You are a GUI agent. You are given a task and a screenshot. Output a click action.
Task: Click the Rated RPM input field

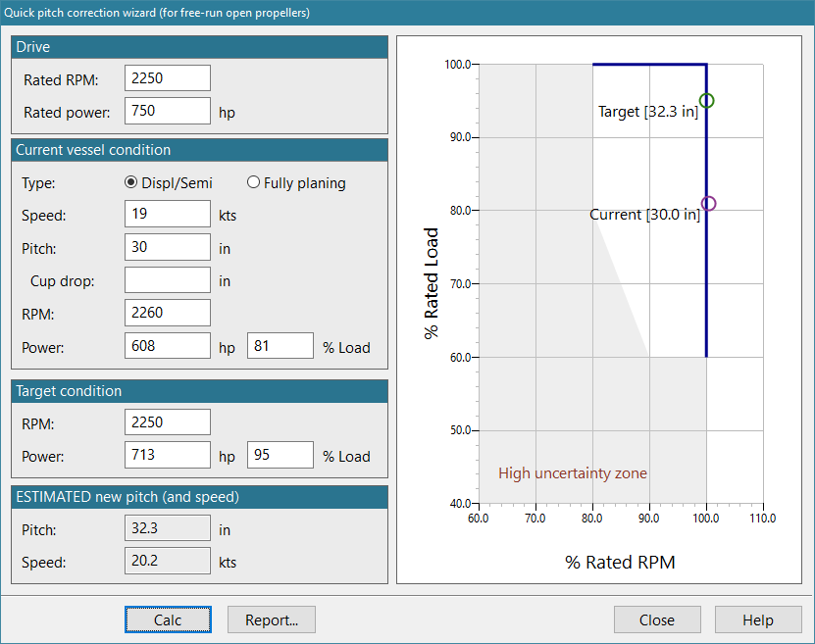168,79
